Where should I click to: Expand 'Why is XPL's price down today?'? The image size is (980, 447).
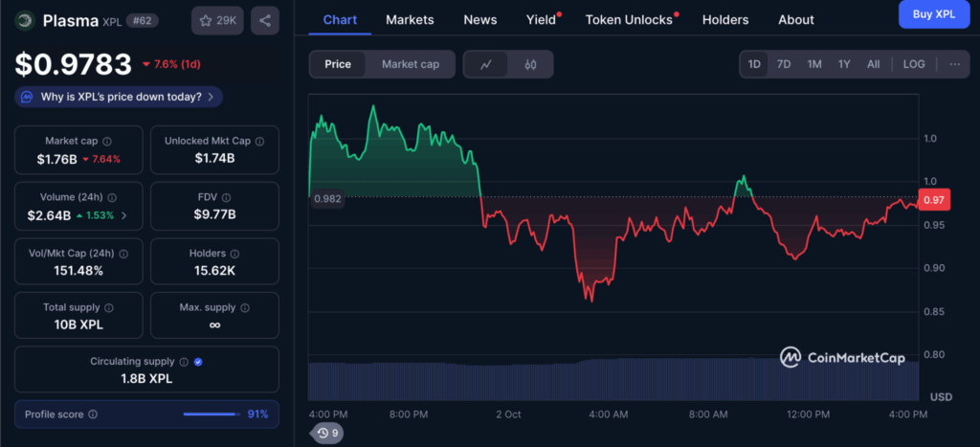(119, 97)
